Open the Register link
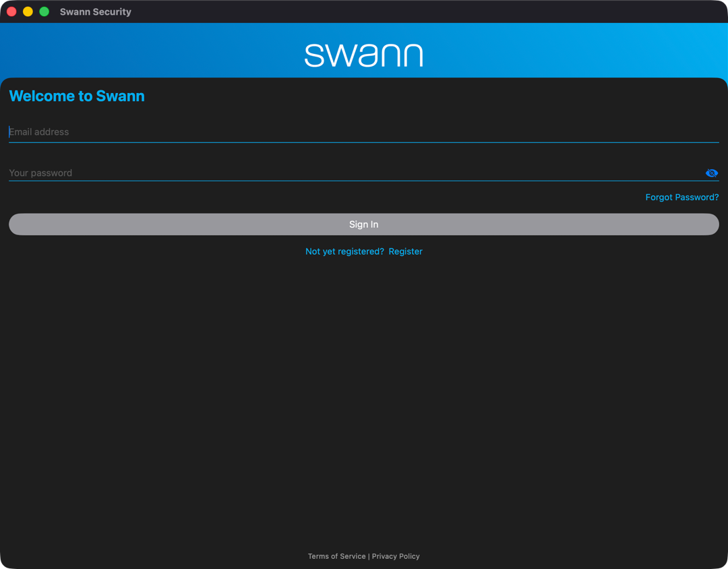The image size is (728, 569). click(x=405, y=251)
